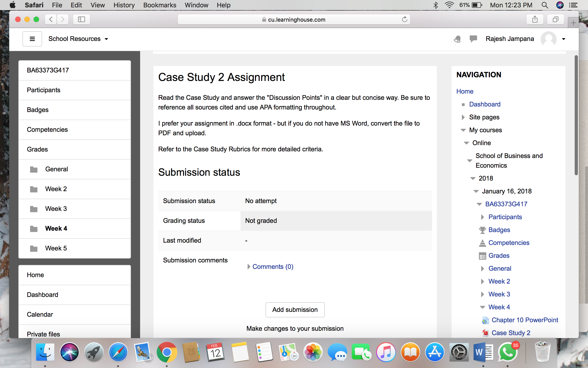588x368 pixels.
Task: Click the page vertical scrollbar
Action: tap(576, 115)
